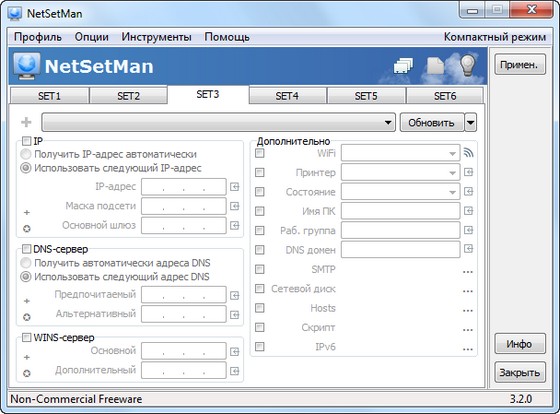The image size is (560, 414).
Task: Open Сетевой диск settings via three dots
Action: tap(468, 291)
